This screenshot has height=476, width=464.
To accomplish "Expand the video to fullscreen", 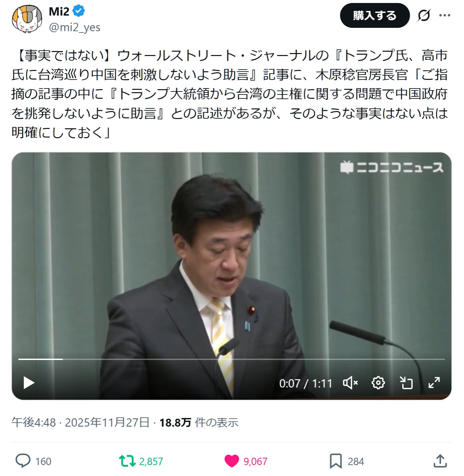I will [434, 383].
